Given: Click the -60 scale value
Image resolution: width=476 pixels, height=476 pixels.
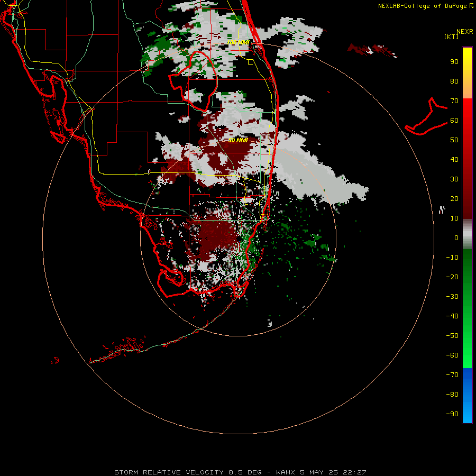Looking at the screenshot, I should 452,355.
